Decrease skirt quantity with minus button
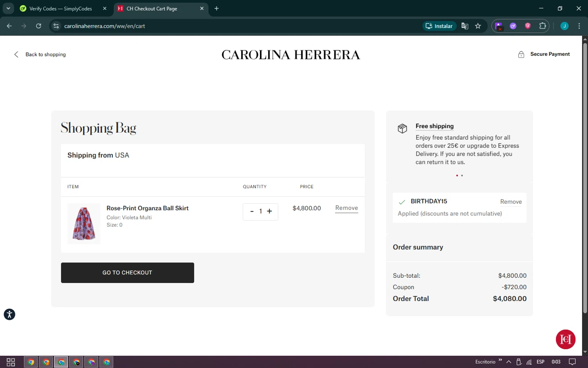This screenshot has height=368, width=588. [252, 211]
